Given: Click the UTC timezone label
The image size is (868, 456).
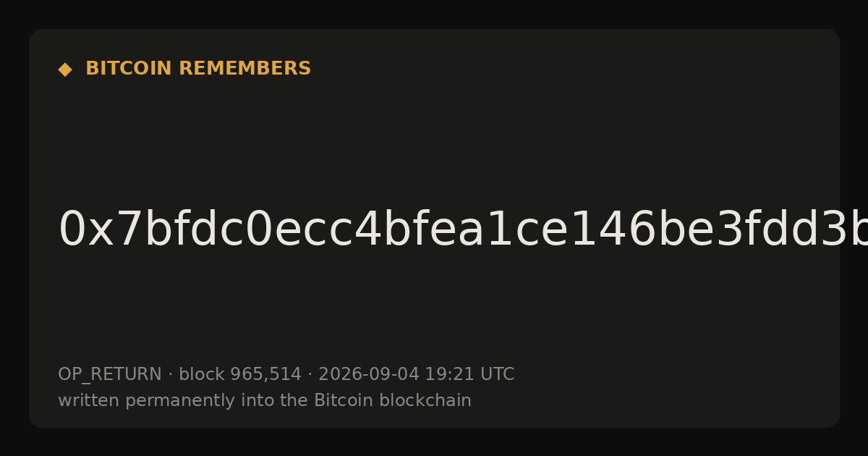Looking at the screenshot, I should tap(496, 375).
